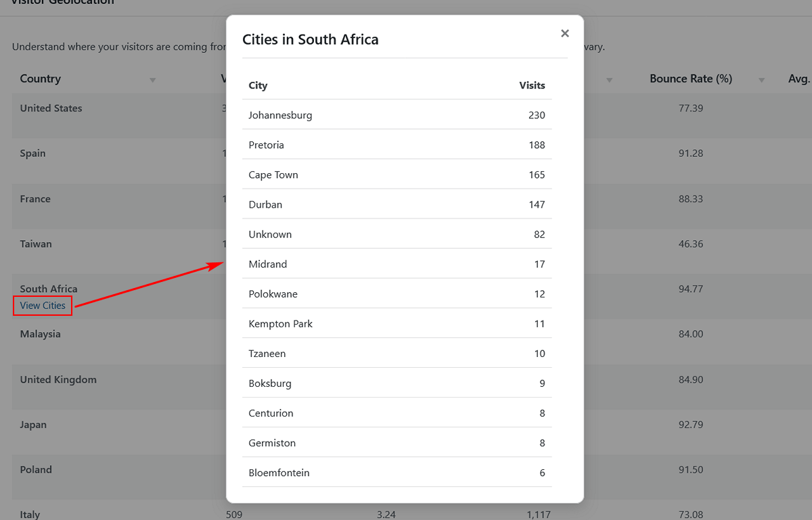This screenshot has height=520, width=812.
Task: Select the Durban city entry
Action: (397, 204)
